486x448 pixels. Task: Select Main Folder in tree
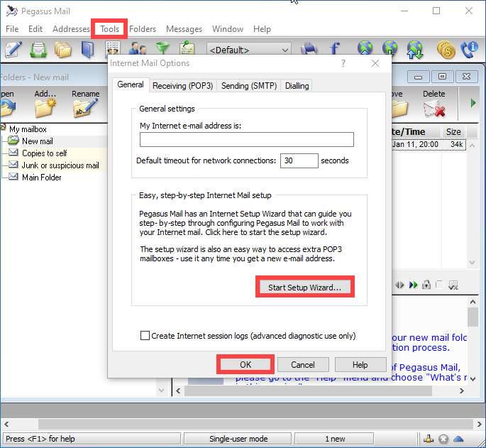tap(42, 177)
